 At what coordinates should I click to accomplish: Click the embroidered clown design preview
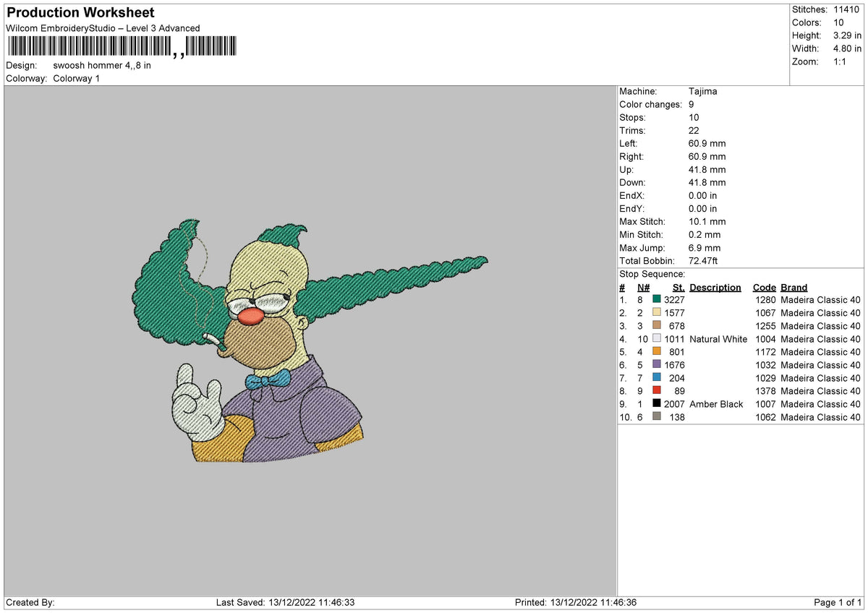tap(311, 340)
